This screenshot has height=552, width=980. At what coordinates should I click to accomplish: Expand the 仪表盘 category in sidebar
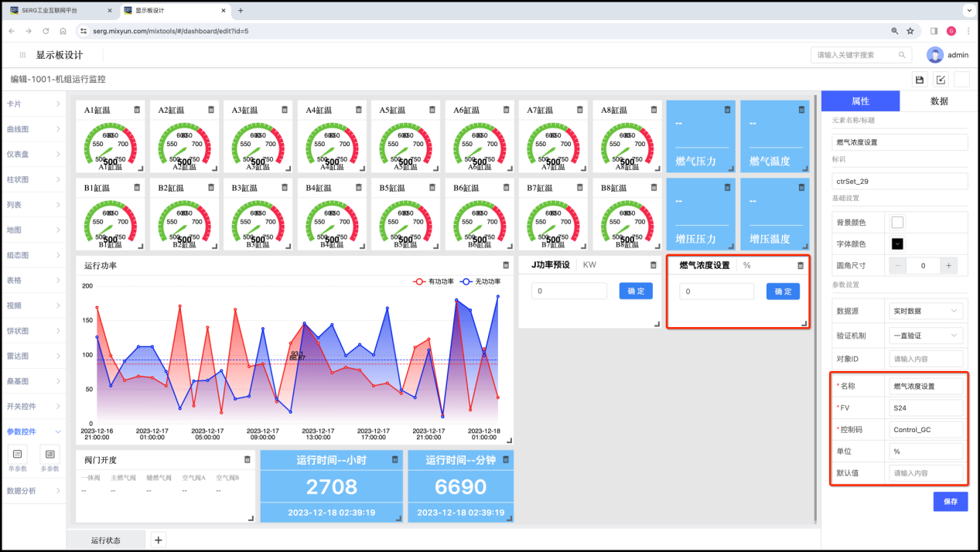[33, 154]
